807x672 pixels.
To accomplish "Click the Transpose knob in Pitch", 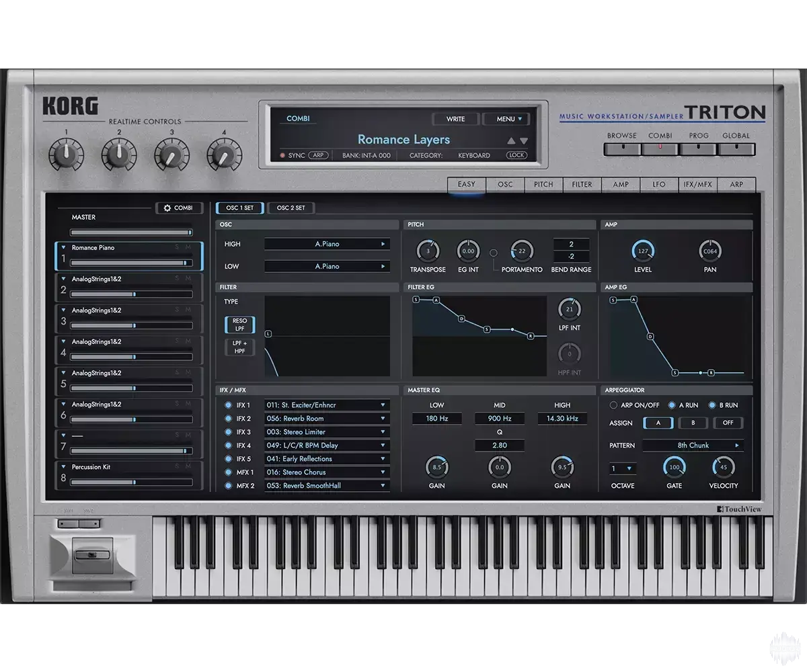I will coord(428,251).
